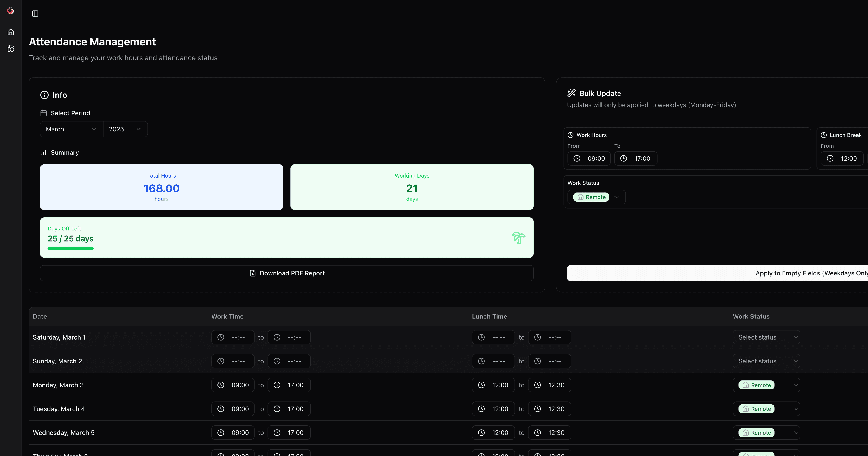Viewport: 868px width, 456px height.
Task: Select the calendar icon in the sidebar
Action: (10, 49)
